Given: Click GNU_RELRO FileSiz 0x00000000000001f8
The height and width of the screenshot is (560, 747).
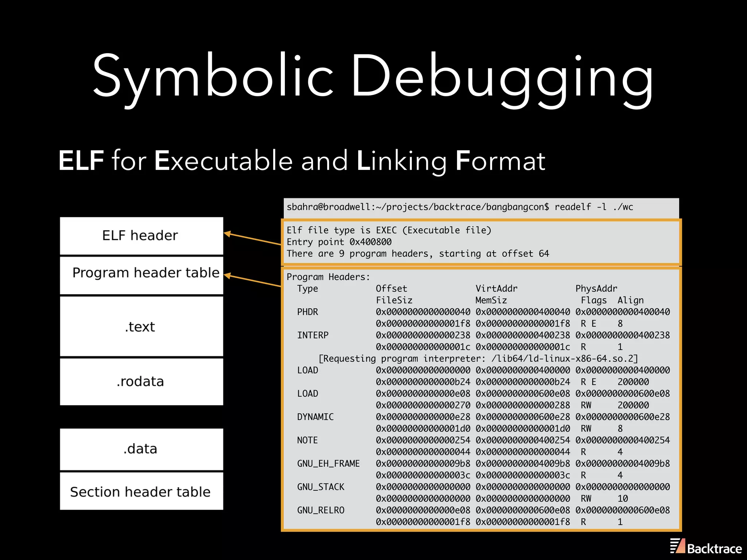Looking at the screenshot, I should (423, 522).
